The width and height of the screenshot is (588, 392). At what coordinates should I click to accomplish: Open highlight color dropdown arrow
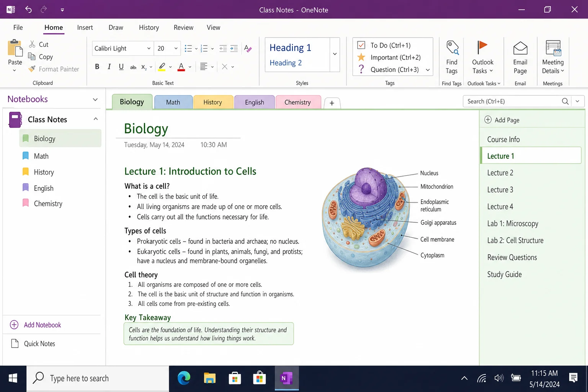[x=170, y=67]
